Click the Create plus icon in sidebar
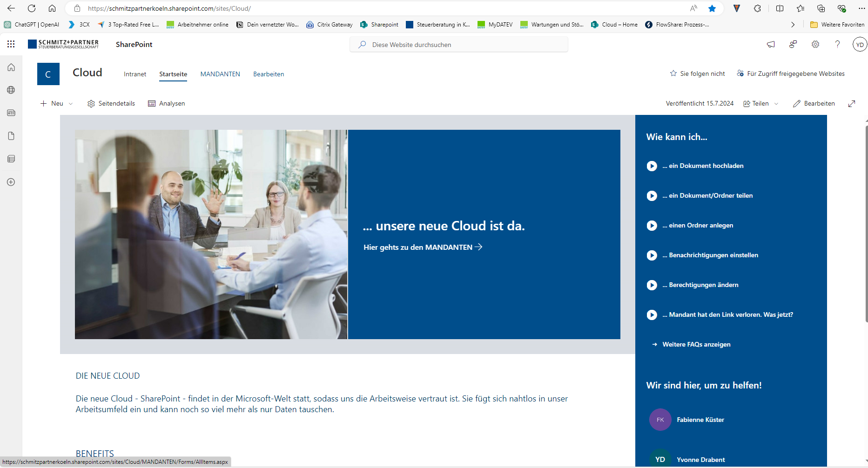The height and width of the screenshot is (468, 868). point(11,182)
